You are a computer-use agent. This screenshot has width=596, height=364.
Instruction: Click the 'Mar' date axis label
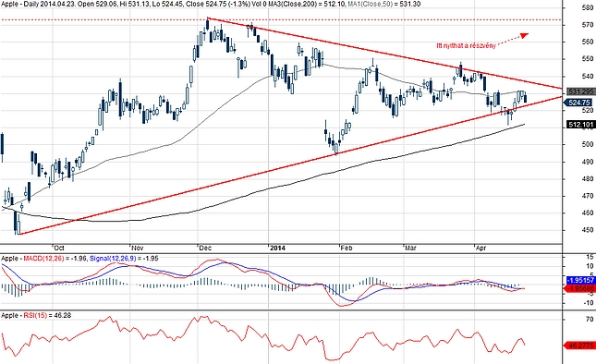[x=410, y=249]
